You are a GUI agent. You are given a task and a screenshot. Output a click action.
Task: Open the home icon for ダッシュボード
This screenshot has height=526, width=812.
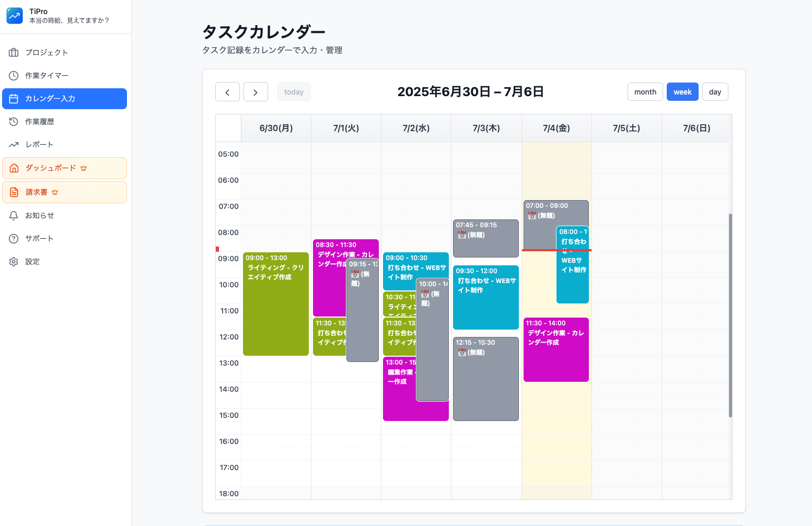[x=14, y=168]
